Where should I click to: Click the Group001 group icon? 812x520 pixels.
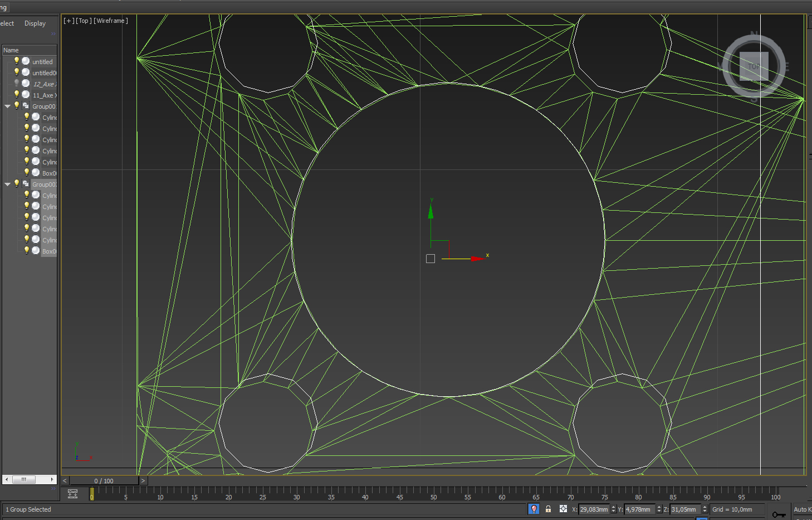pos(26,106)
